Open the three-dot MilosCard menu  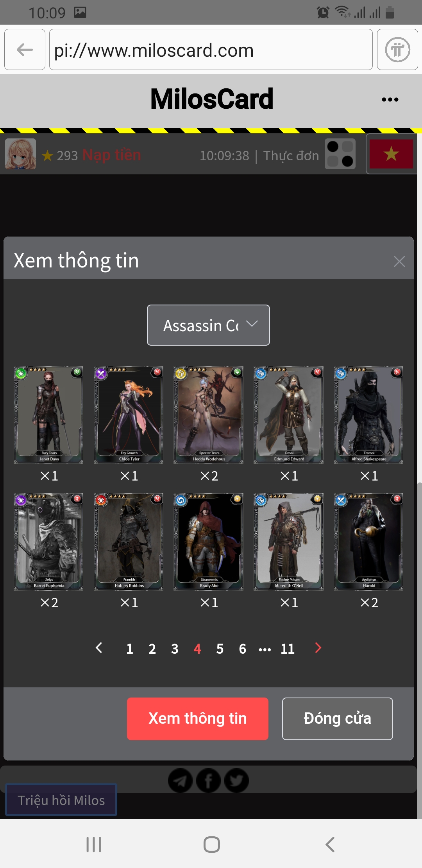tap(390, 99)
